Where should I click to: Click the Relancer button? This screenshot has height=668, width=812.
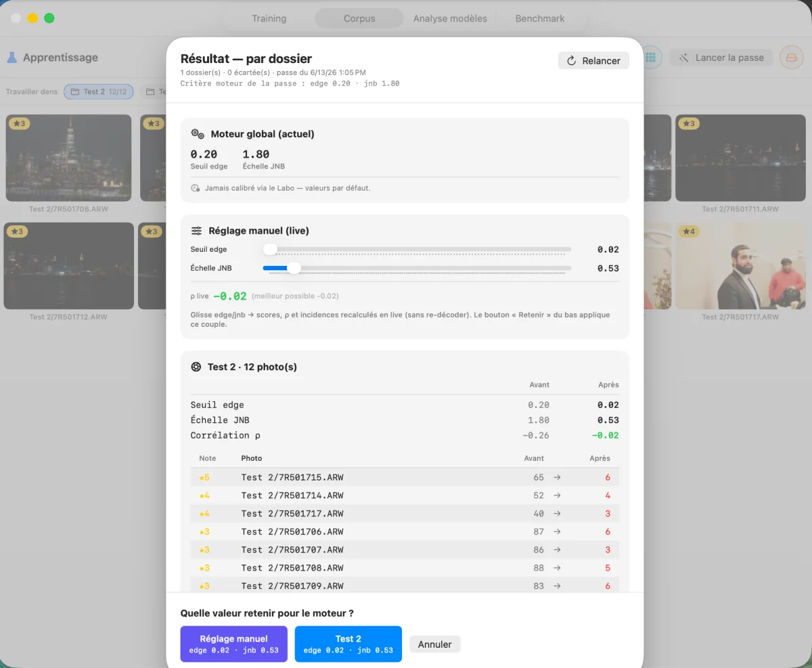[x=593, y=61]
